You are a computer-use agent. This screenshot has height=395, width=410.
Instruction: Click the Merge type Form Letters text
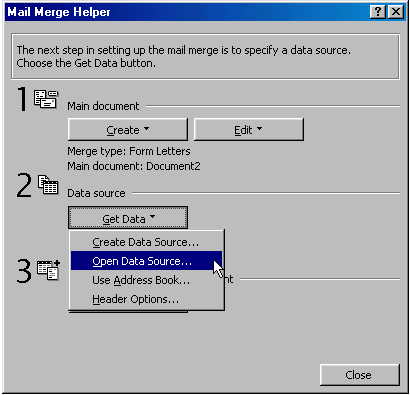tap(129, 151)
